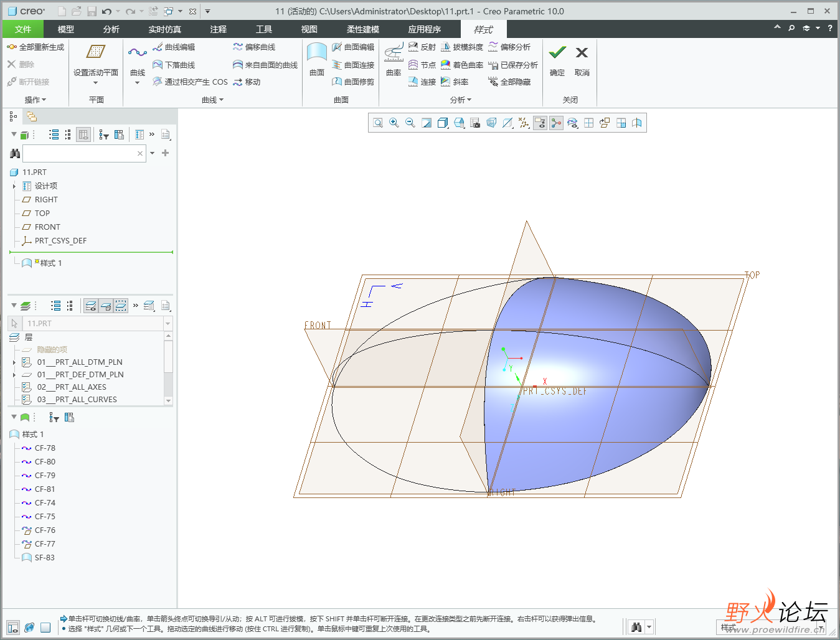Open the 曲线 group dropdown below ribbon

click(212, 100)
